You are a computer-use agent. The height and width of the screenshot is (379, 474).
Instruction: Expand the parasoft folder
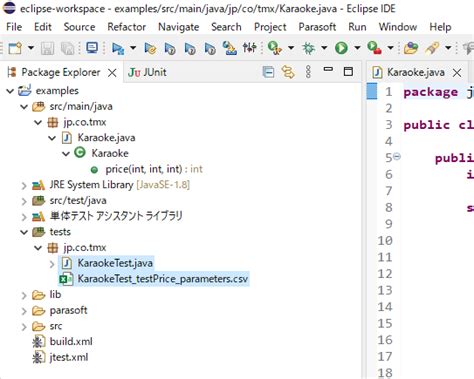(x=24, y=311)
